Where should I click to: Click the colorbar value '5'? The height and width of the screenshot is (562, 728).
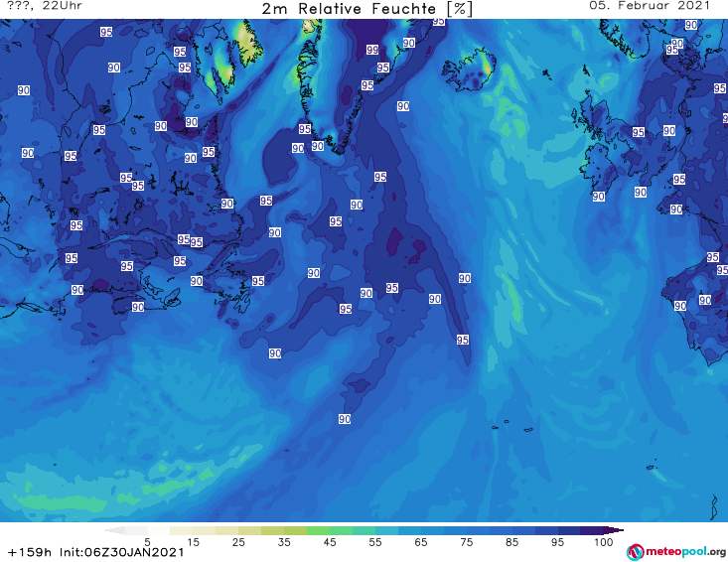(x=147, y=542)
